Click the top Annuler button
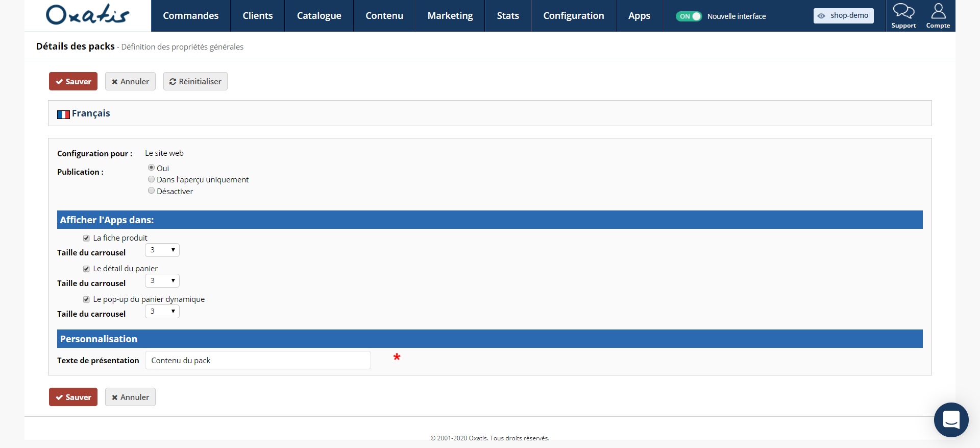980x448 pixels. 130,81
